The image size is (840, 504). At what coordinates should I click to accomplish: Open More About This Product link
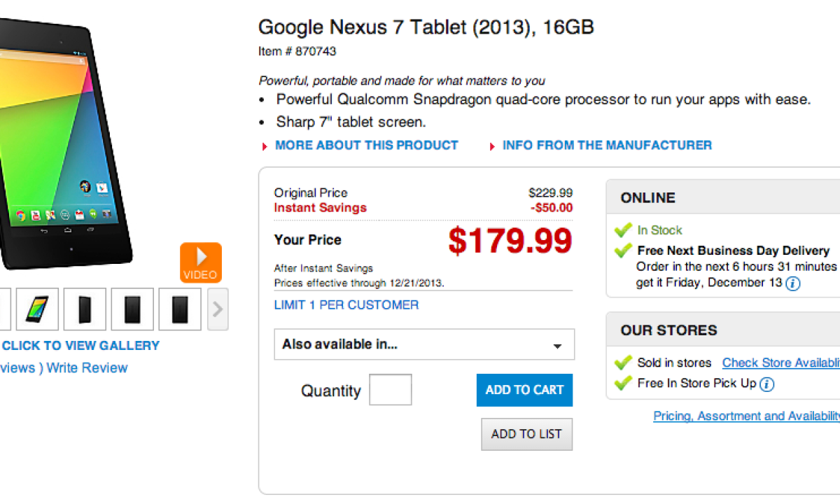(x=366, y=145)
